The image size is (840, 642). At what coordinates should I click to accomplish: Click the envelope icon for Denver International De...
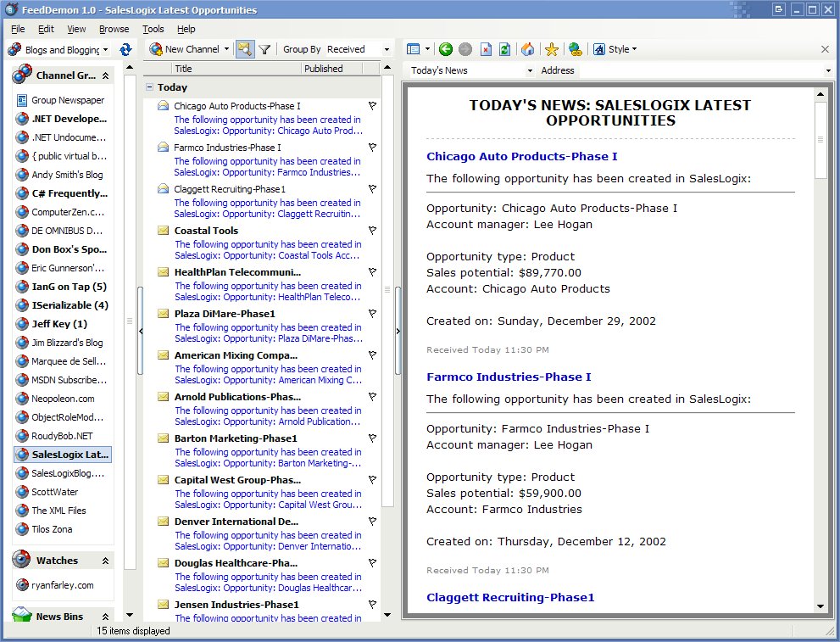coord(164,522)
